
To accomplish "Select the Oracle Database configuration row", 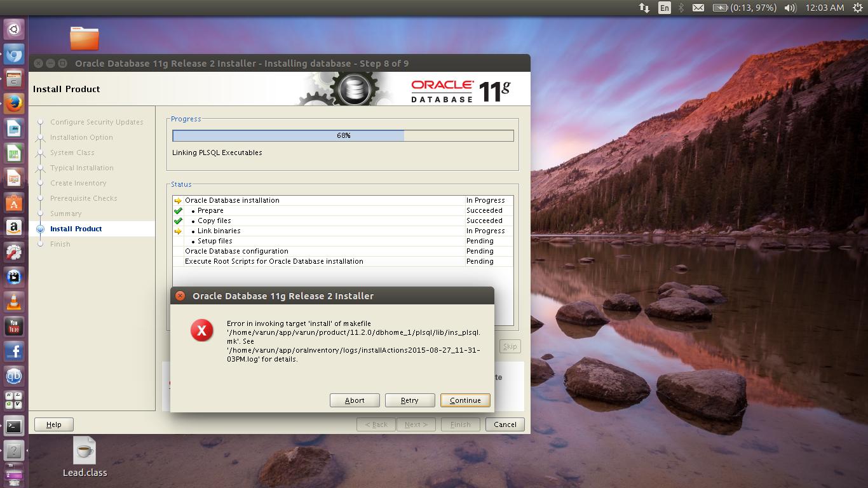I will click(342, 251).
